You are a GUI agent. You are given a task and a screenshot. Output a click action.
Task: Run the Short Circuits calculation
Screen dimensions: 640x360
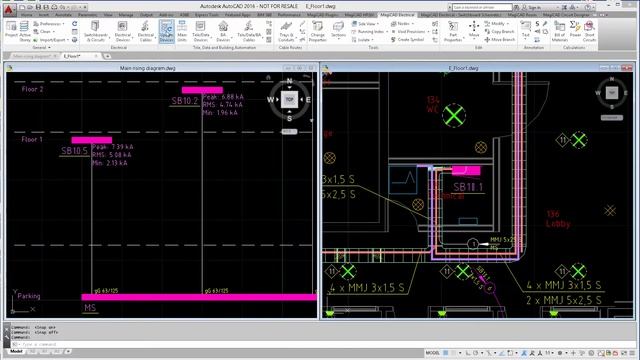tap(589, 31)
